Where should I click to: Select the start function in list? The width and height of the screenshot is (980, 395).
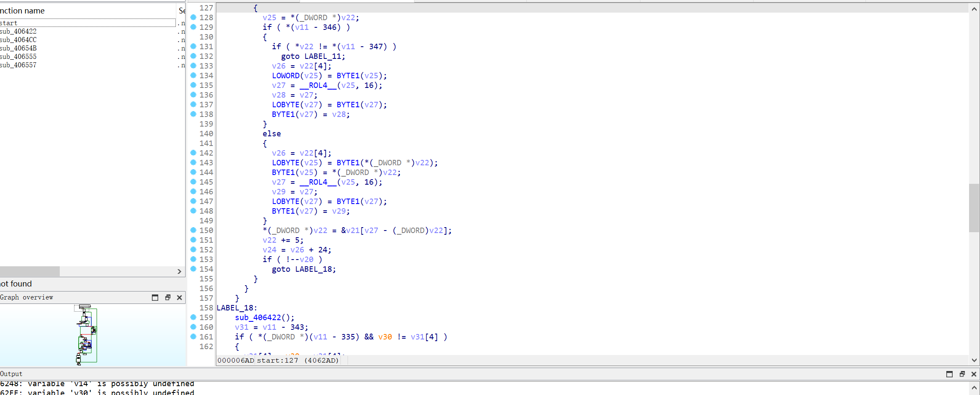(88, 23)
